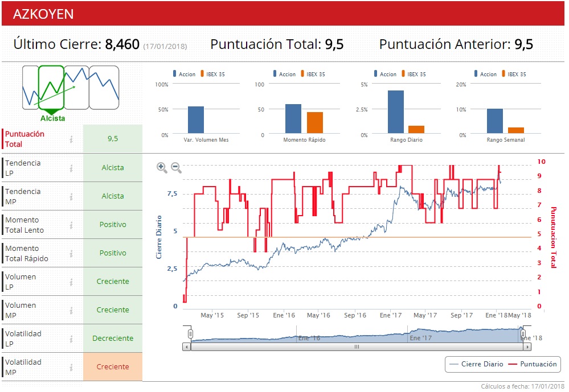Click the Puntuación Anterior 9,5 heading
The height and width of the screenshot is (392, 569).
[456, 44]
